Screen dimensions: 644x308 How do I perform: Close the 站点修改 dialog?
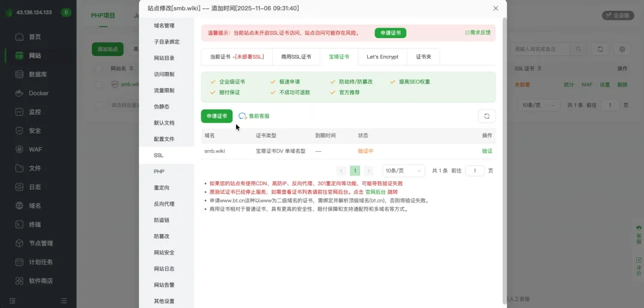(x=496, y=8)
